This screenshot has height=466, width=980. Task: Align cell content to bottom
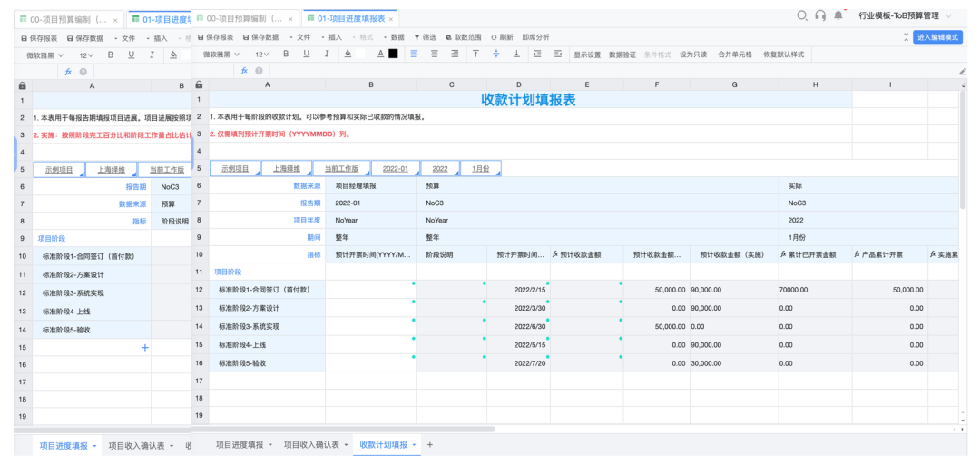[516, 54]
